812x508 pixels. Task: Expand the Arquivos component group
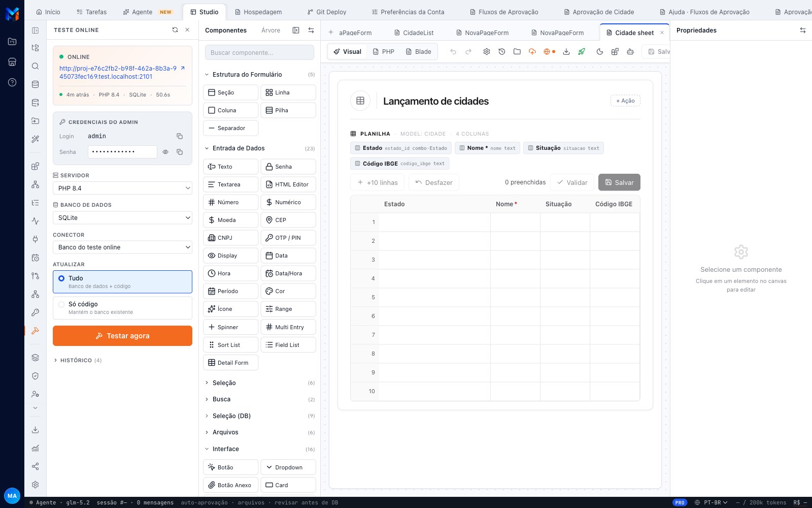coord(259,432)
